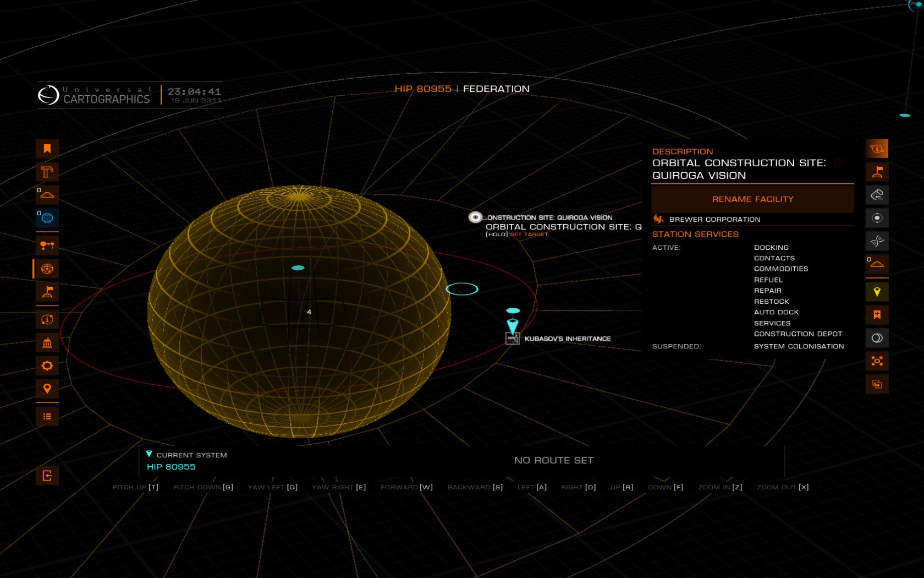Screen dimensions: 924x578
Task: Click the Yaw Left [Q] control hint
Action: (x=273, y=487)
